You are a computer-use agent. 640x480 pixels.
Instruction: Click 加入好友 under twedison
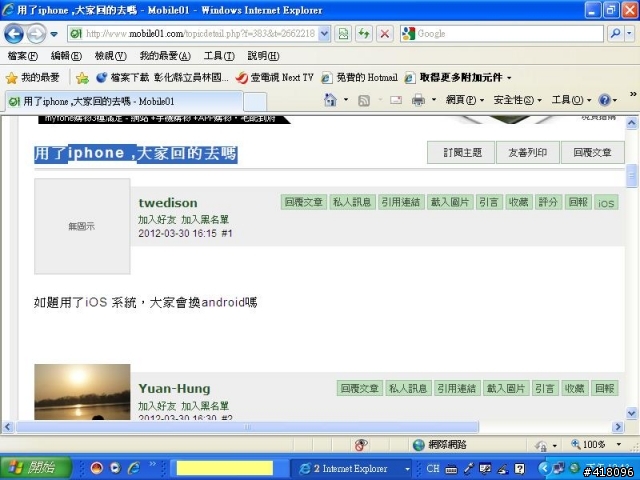(157, 220)
